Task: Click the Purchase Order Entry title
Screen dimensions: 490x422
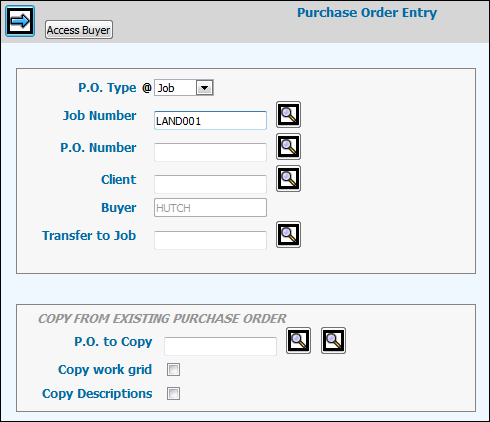Action: pyautogui.click(x=367, y=13)
